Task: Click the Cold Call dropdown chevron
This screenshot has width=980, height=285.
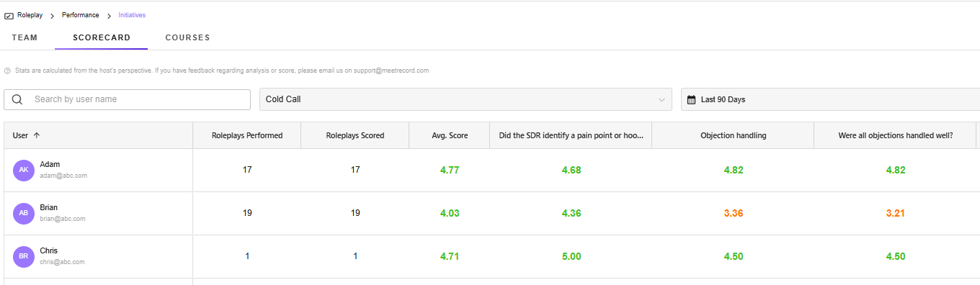Action: [661, 100]
